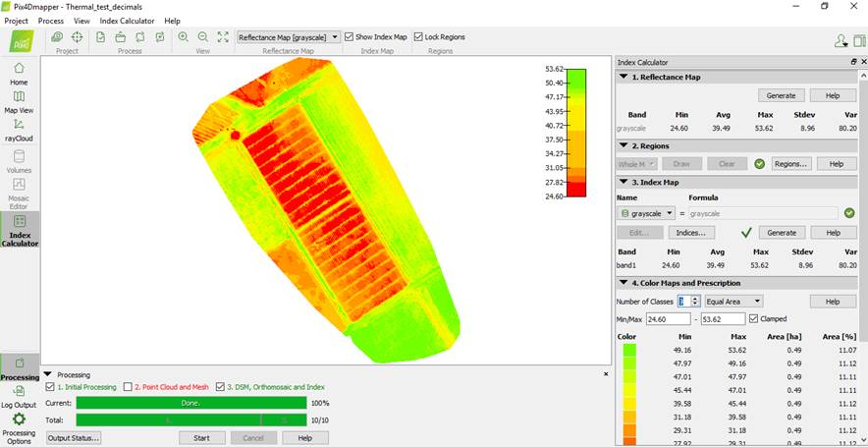The height and width of the screenshot is (447, 868).
Task: Click the green checkmark next to Index Map Generate
Action: pos(746,233)
